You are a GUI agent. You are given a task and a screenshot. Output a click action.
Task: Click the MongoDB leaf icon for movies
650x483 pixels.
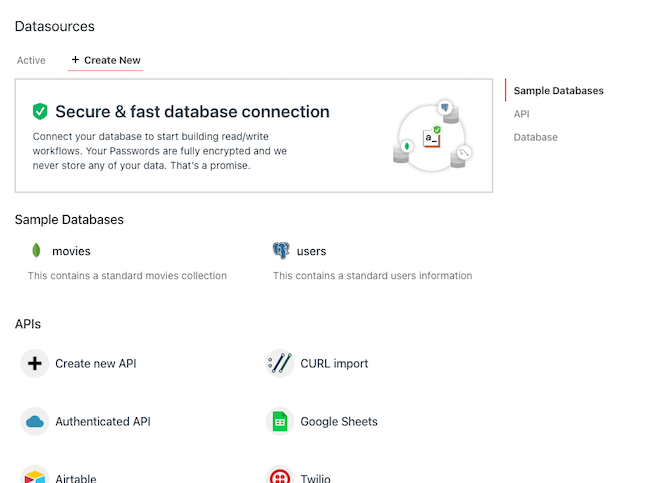click(37, 251)
